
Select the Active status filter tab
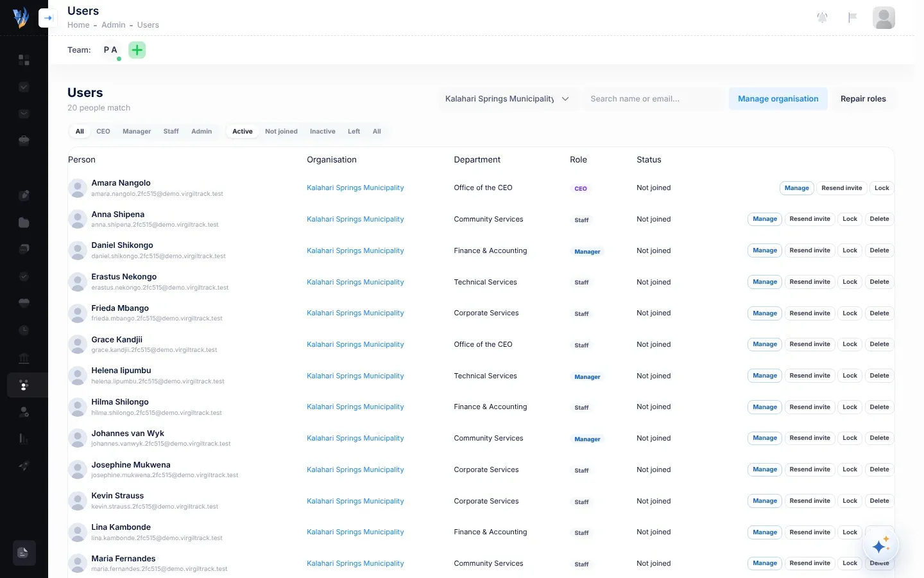tap(243, 131)
